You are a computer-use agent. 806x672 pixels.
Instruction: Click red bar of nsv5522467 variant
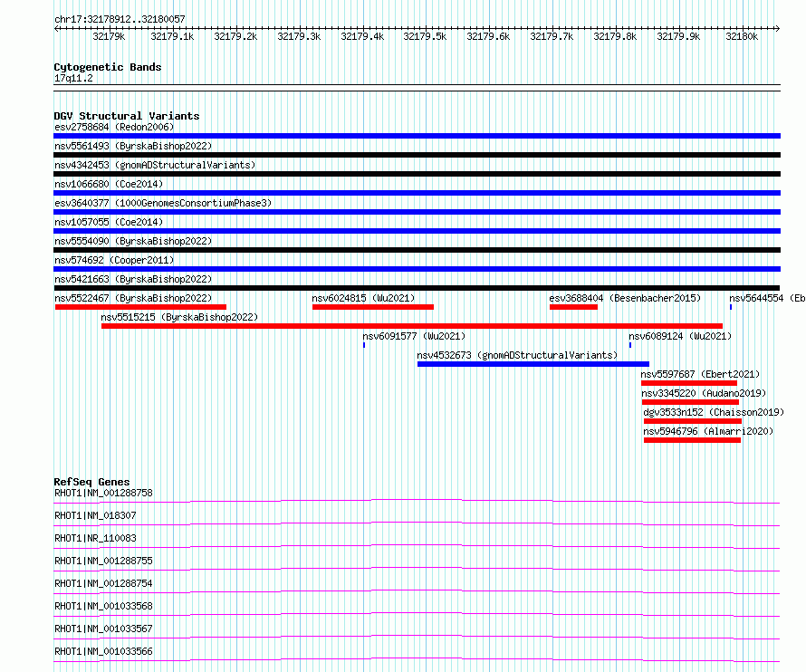click(x=141, y=307)
